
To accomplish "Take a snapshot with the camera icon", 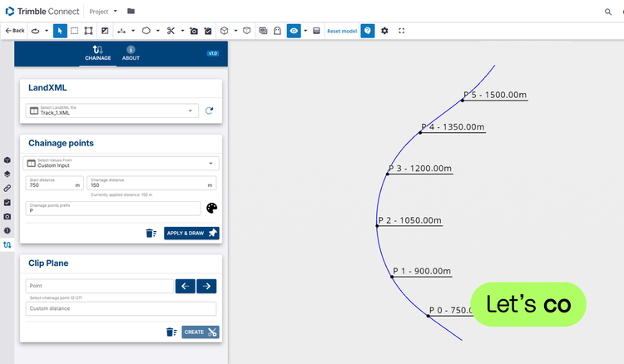I will [194, 31].
